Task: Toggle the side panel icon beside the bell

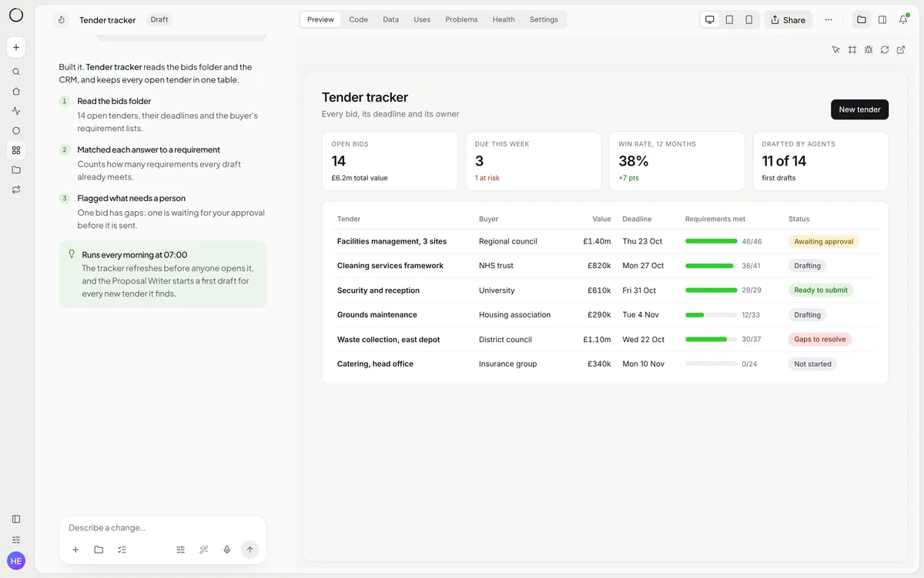Action: [882, 20]
